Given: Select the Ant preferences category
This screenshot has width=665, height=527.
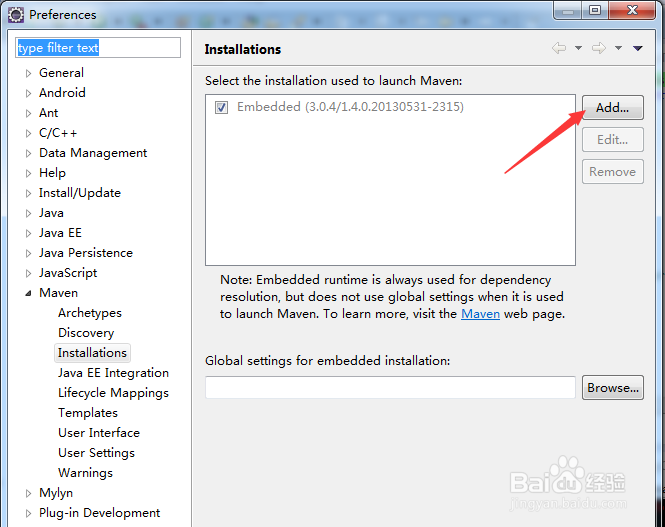Looking at the screenshot, I should coord(49,113).
